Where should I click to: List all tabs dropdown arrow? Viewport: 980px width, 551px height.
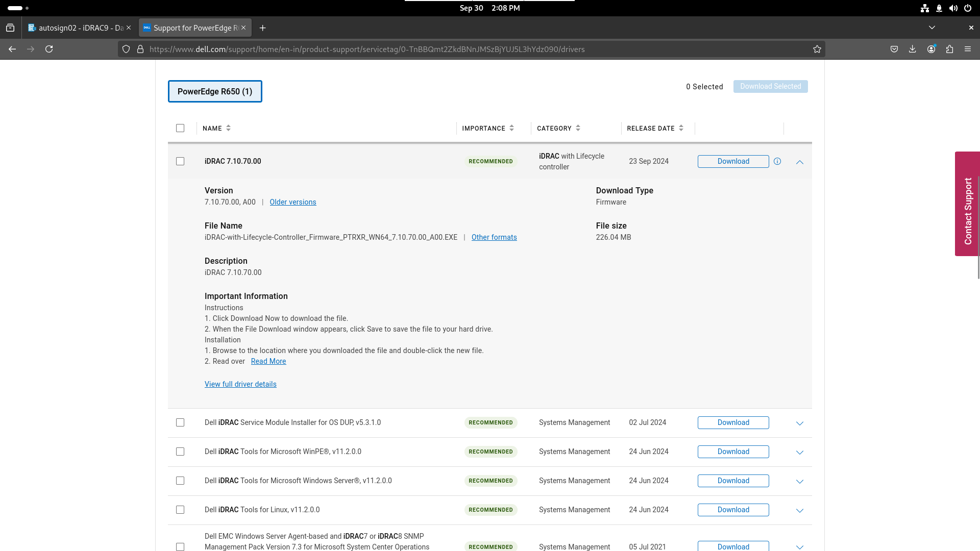click(932, 28)
